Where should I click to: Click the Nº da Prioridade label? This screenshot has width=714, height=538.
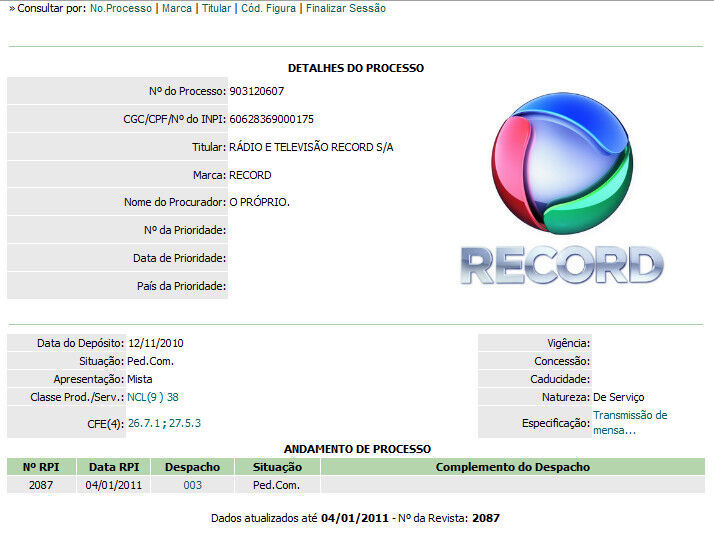point(185,231)
